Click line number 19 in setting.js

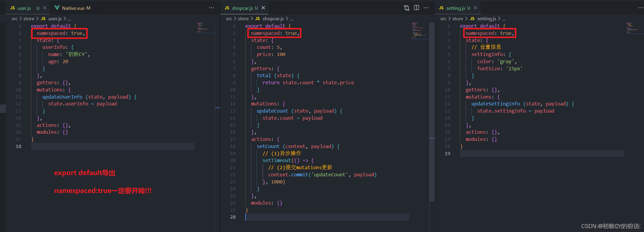[x=447, y=154]
